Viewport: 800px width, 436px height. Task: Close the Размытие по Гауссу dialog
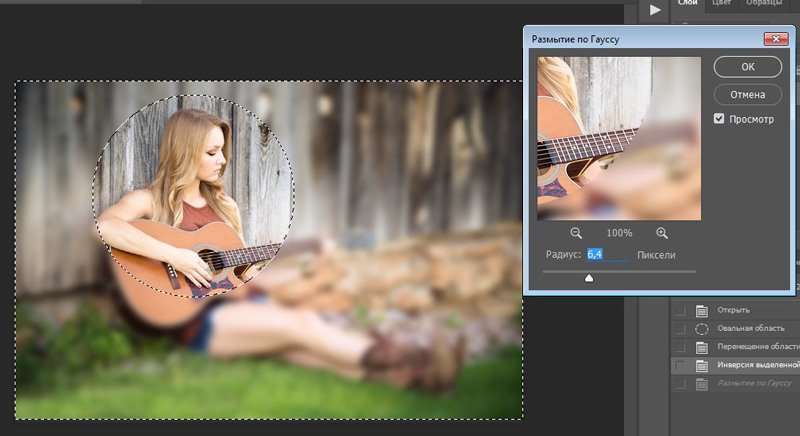[x=776, y=39]
